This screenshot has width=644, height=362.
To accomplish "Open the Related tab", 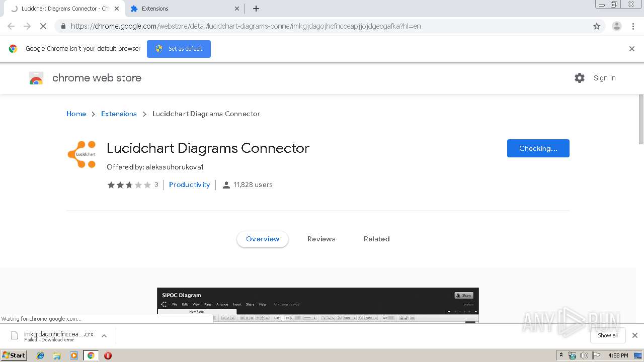I will point(377,239).
